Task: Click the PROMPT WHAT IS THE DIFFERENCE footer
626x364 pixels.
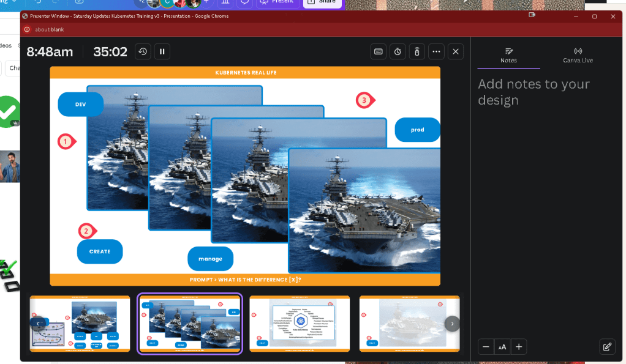Action: point(245,280)
